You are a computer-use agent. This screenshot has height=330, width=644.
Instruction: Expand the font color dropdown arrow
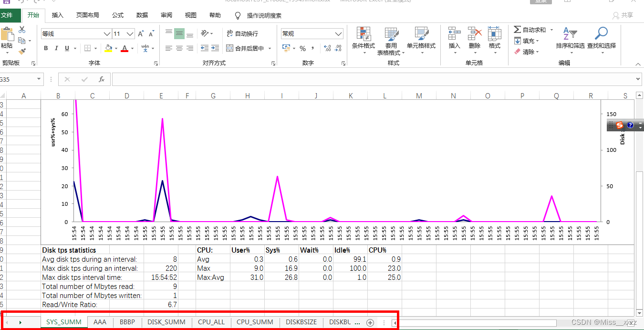(x=132, y=48)
